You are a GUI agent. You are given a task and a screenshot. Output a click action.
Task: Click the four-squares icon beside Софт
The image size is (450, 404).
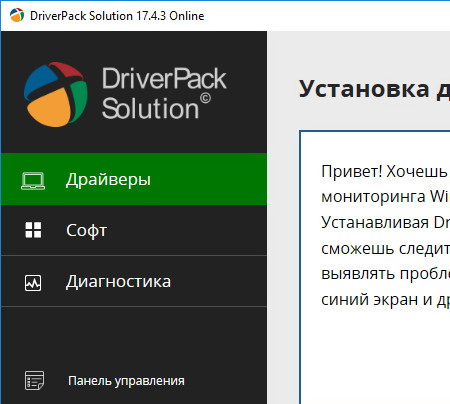tap(33, 230)
